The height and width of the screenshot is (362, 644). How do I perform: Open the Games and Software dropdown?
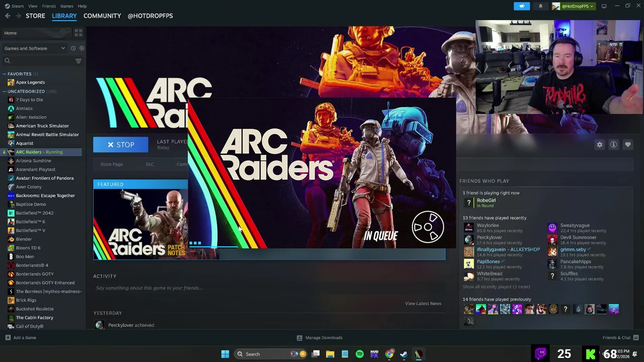pyautogui.click(x=34, y=48)
